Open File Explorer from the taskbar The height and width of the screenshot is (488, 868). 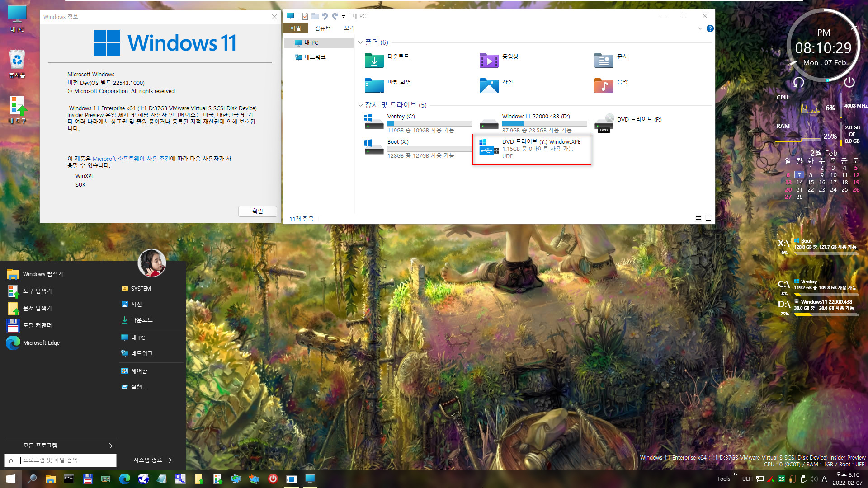click(51, 479)
